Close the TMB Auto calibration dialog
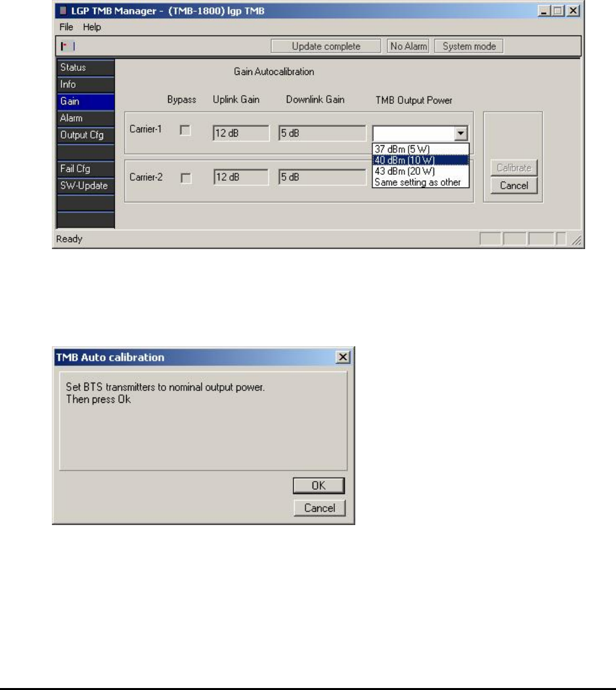 343,357
